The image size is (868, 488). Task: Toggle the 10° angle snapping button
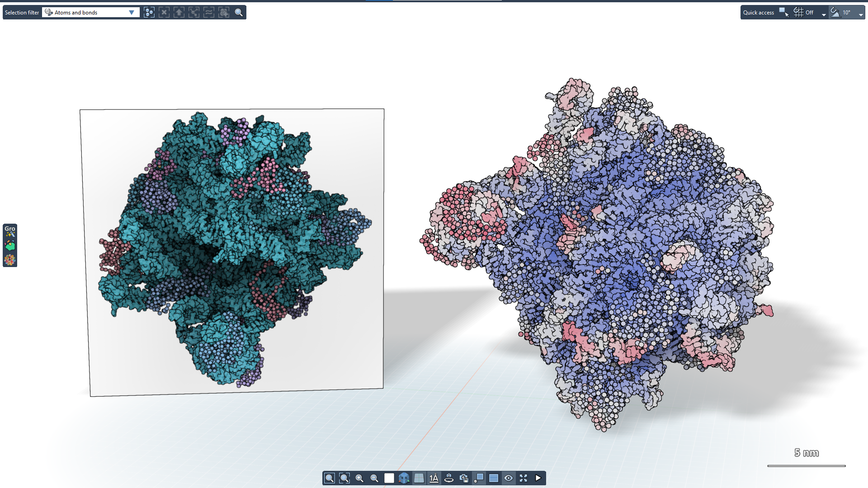click(x=841, y=13)
